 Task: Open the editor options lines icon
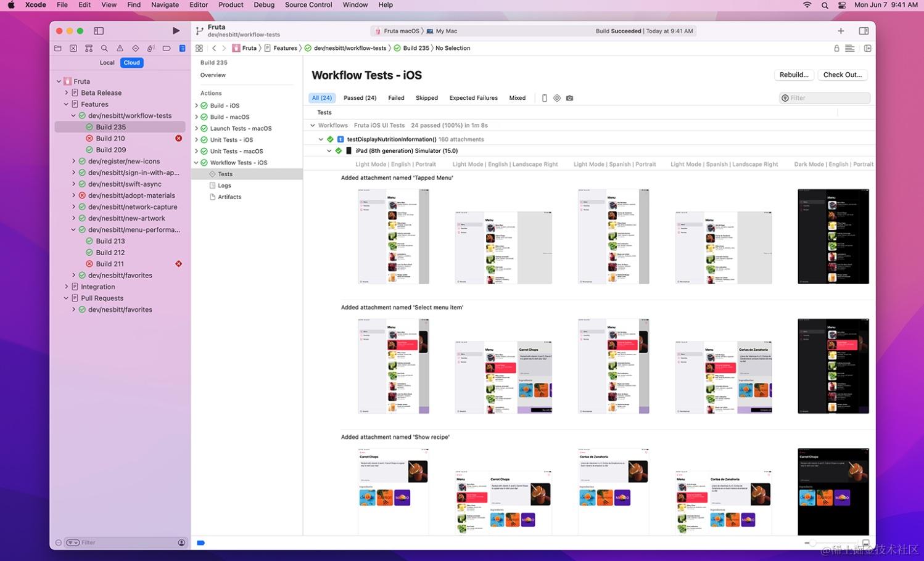click(849, 48)
